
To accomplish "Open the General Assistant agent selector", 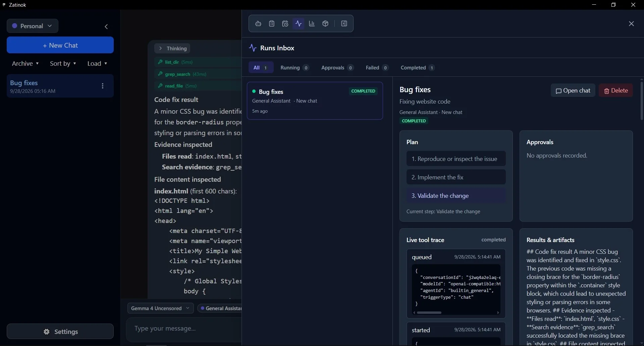I will 220,308.
